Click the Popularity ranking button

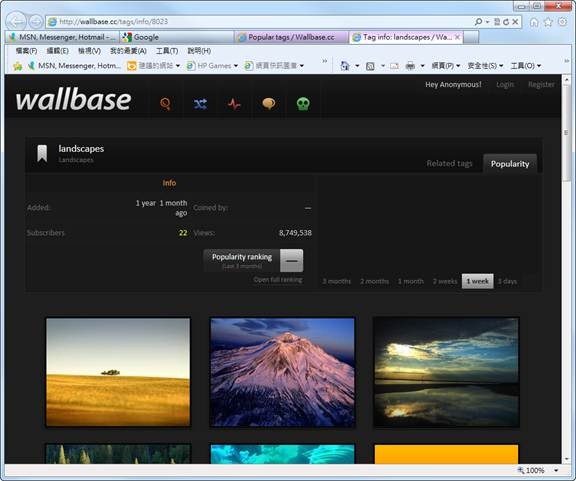click(242, 261)
